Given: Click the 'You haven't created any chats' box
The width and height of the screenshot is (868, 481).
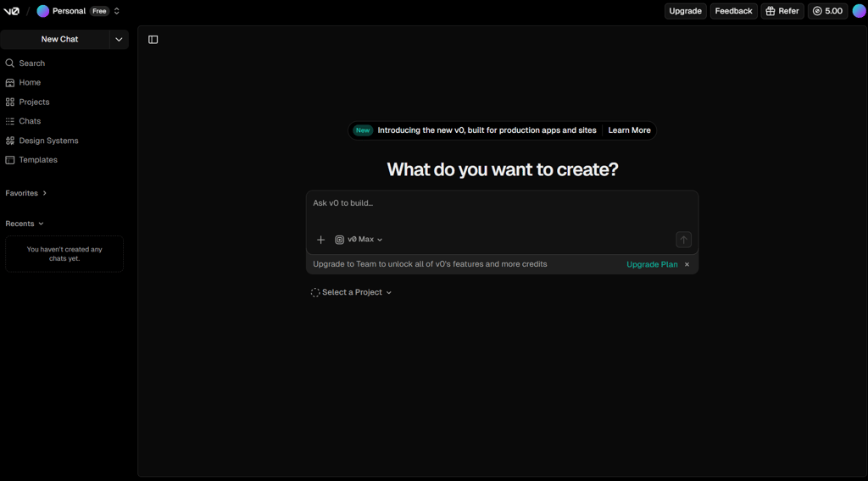Looking at the screenshot, I should pos(64,254).
